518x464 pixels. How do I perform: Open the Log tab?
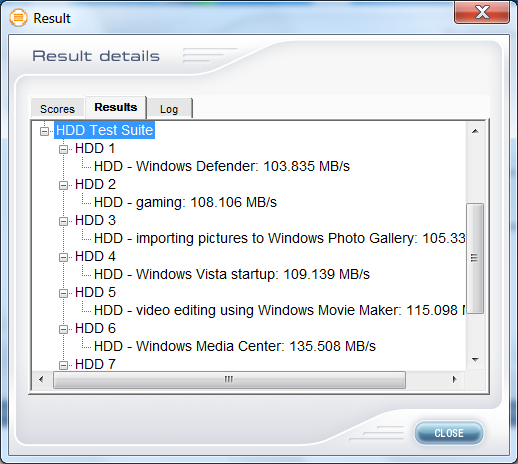click(169, 109)
